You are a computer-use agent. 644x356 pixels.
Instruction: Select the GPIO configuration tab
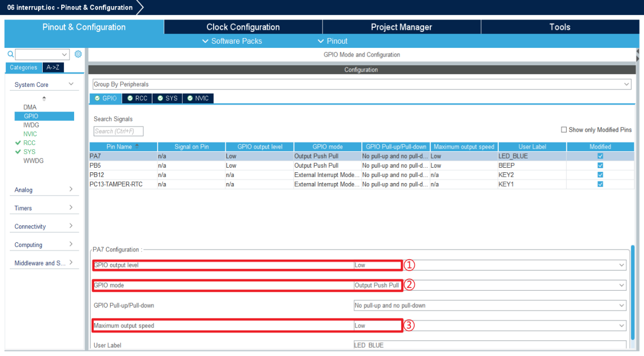[106, 98]
